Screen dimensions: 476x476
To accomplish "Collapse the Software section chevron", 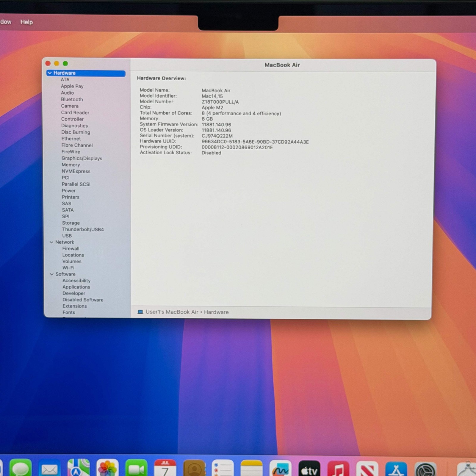I will (52, 274).
